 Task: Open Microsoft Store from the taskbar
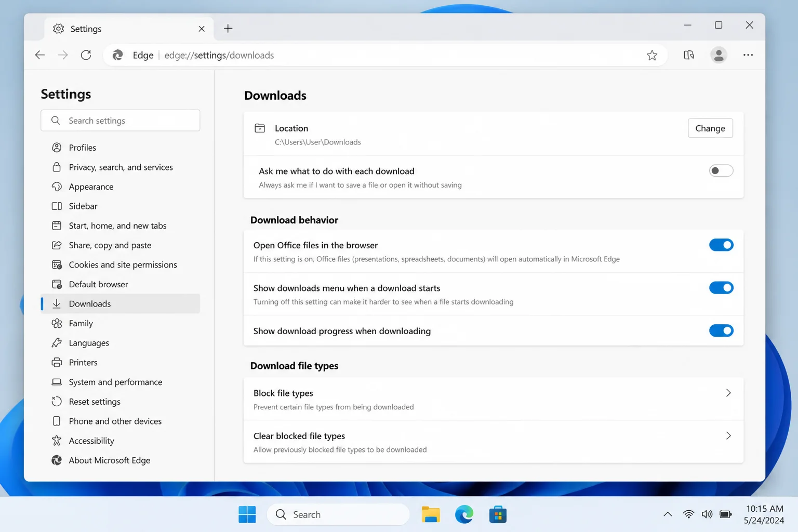click(498, 514)
